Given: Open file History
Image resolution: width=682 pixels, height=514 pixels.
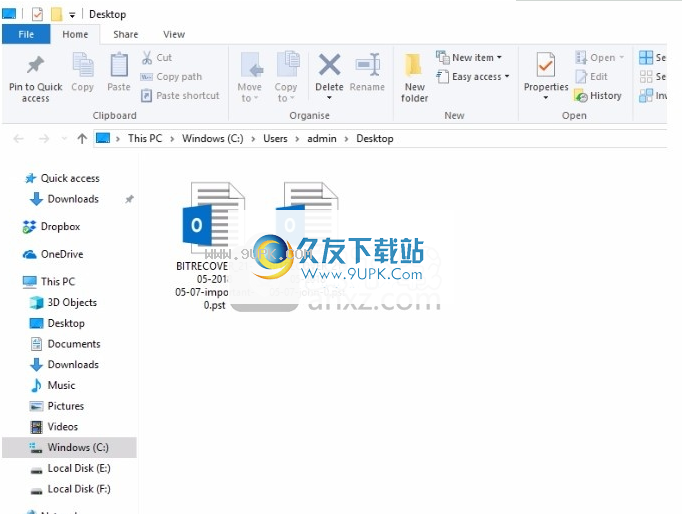Looking at the screenshot, I should (598, 96).
